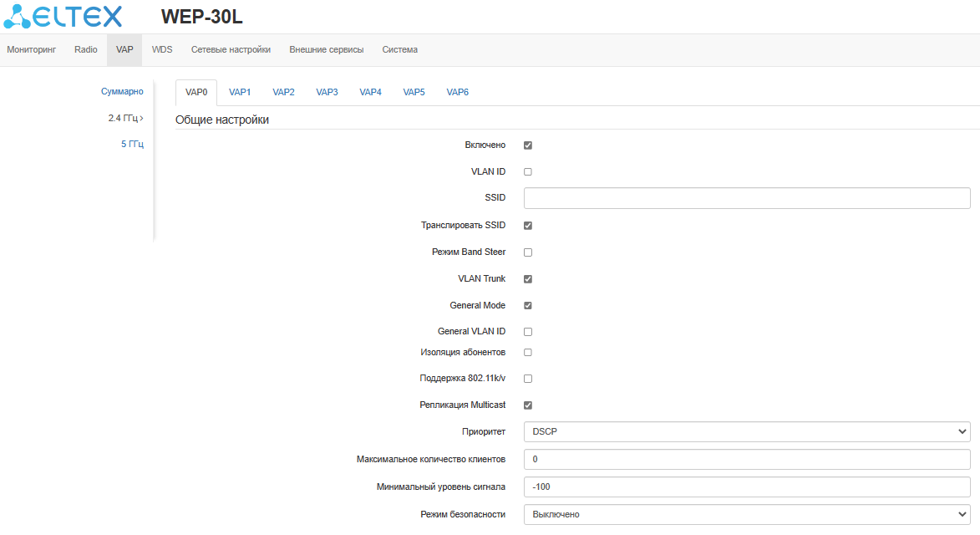
Task: Toggle Репликация Multicast checkbox
Action: (x=528, y=405)
